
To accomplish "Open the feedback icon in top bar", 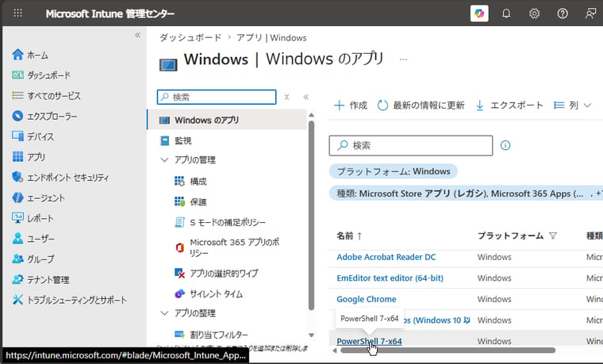I will coord(590,13).
